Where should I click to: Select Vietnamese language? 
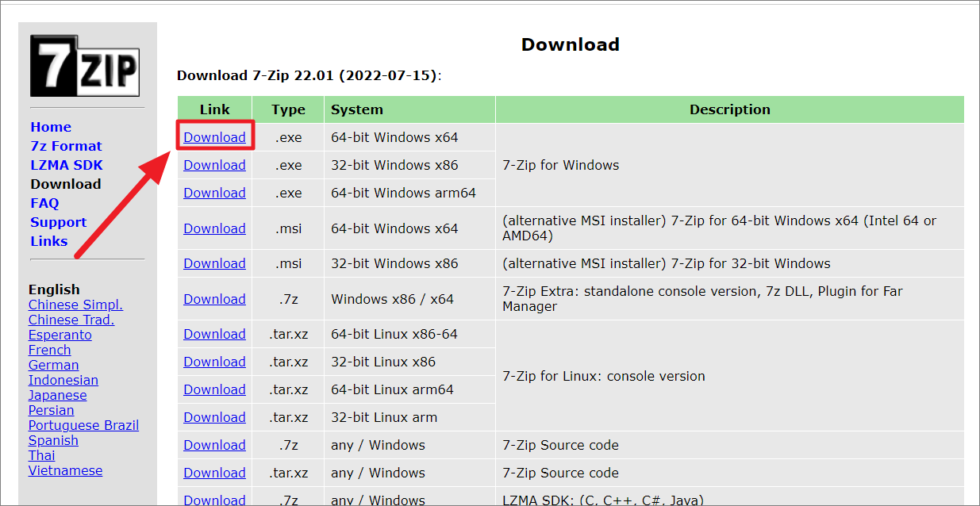[65, 470]
